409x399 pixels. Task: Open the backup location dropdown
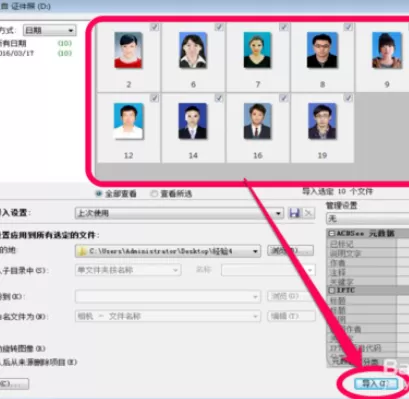168,296
